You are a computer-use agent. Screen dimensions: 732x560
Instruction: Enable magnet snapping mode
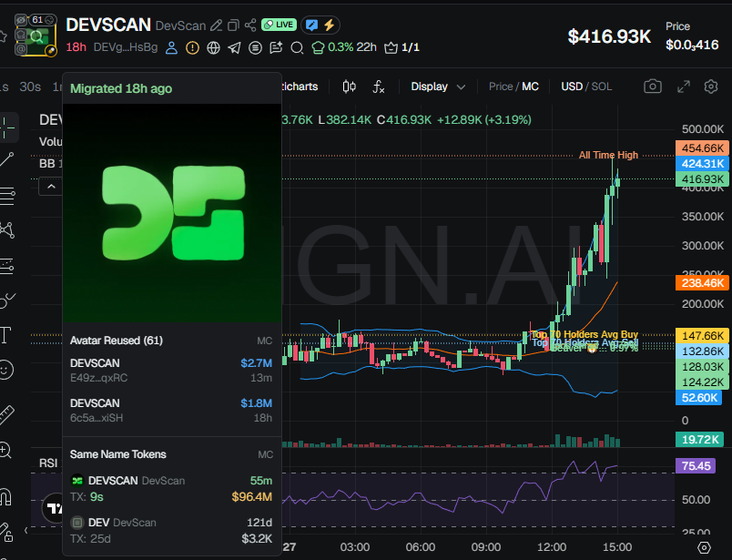pos(5,497)
